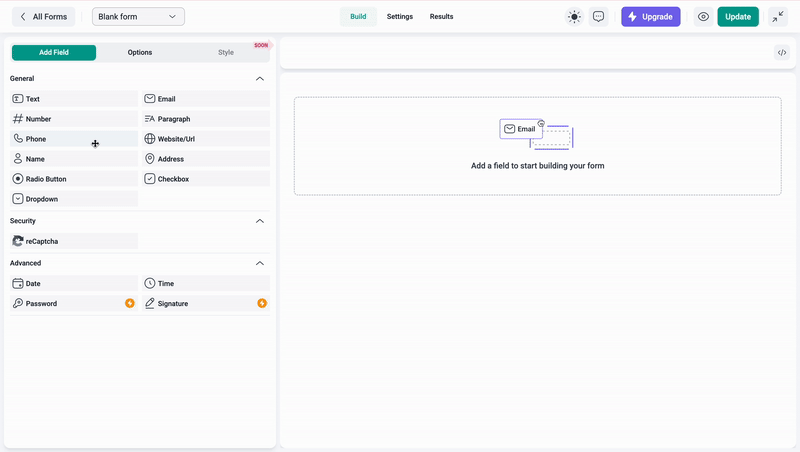Switch to the Settings tab

click(400, 17)
